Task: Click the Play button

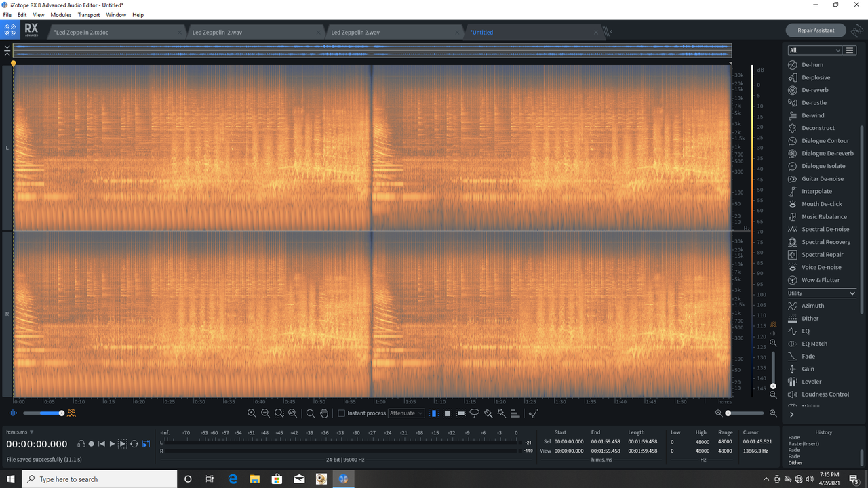Action: pyautogui.click(x=112, y=444)
